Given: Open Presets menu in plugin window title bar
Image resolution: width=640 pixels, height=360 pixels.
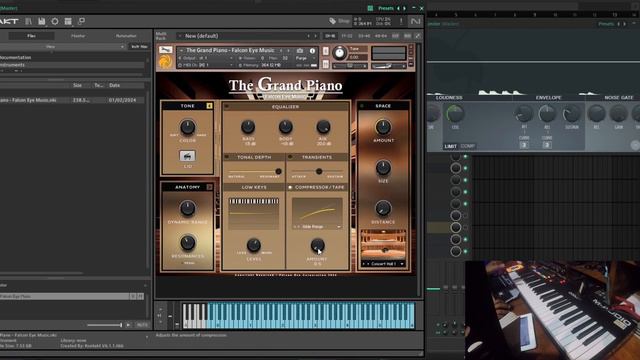Looking at the screenshot, I should [386, 8].
